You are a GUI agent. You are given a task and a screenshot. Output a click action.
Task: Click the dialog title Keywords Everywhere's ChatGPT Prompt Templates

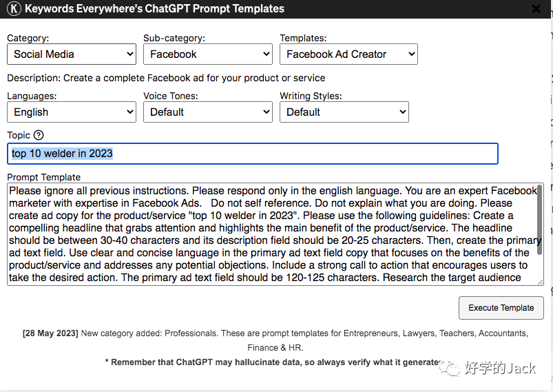coord(154,8)
